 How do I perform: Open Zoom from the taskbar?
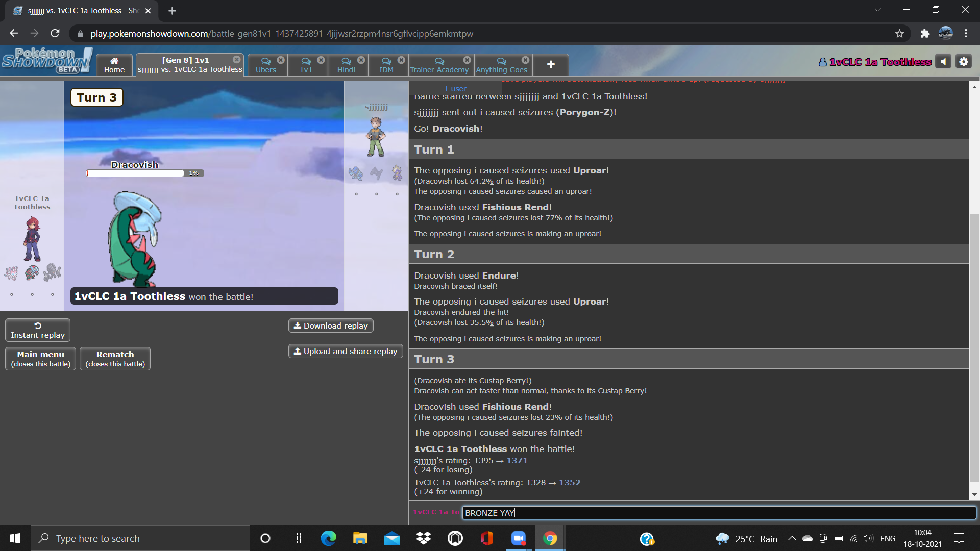pos(518,538)
